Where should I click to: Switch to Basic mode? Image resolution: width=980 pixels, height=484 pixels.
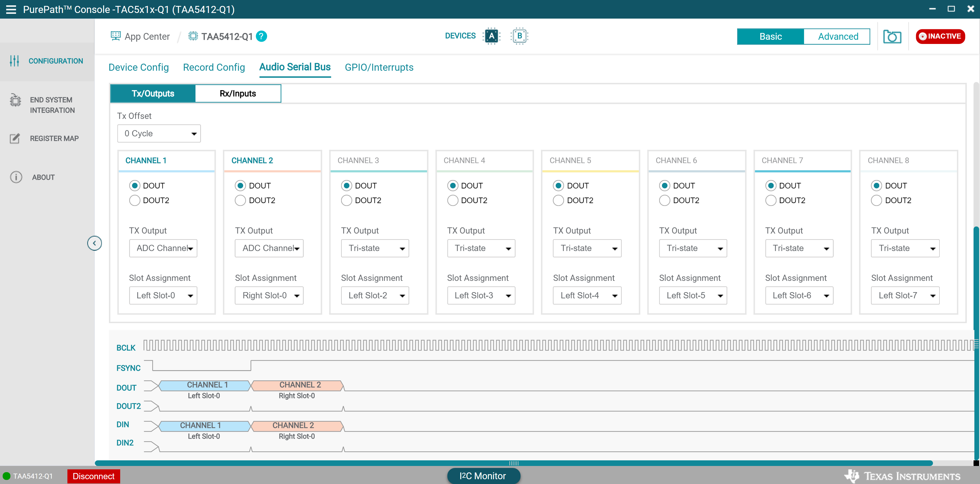770,37
